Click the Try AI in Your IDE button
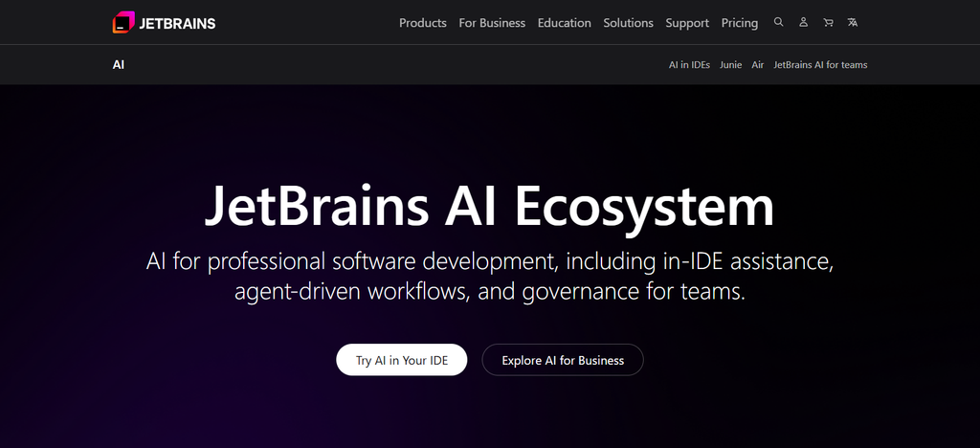This screenshot has width=980, height=448. click(402, 360)
